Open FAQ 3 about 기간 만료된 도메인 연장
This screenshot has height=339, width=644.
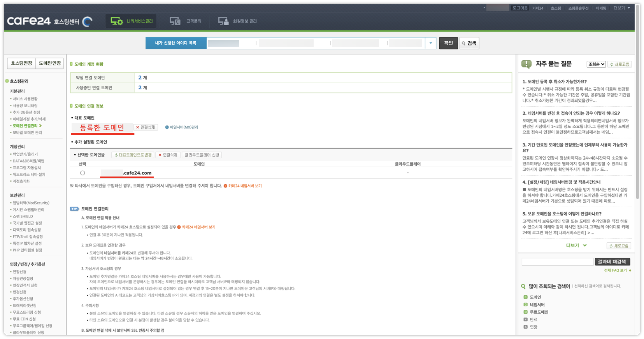point(575,147)
